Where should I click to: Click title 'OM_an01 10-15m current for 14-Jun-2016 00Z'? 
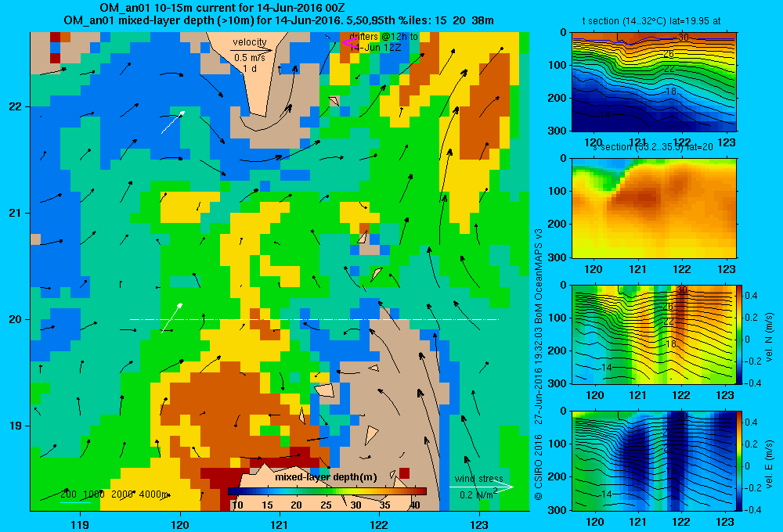pyautogui.click(x=222, y=8)
